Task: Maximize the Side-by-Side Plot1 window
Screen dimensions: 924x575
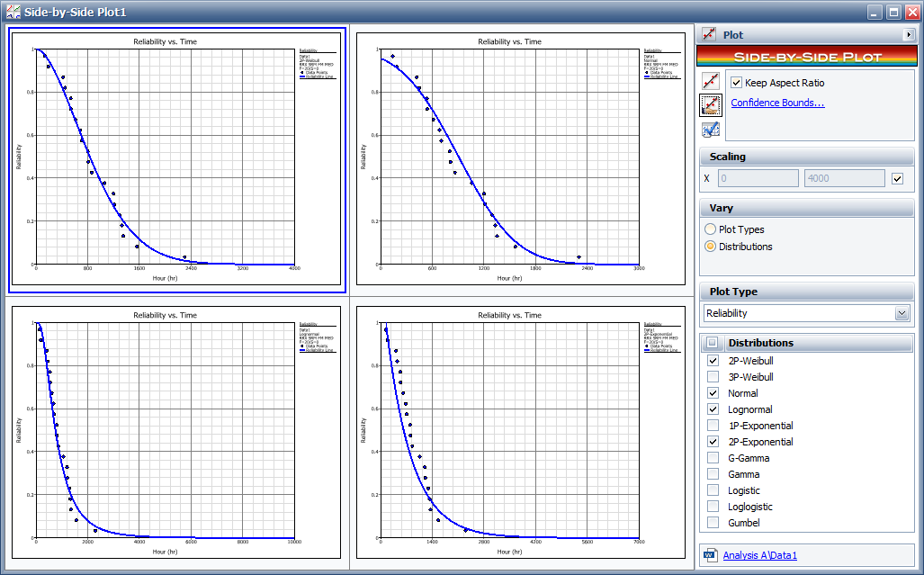Action: (893, 12)
